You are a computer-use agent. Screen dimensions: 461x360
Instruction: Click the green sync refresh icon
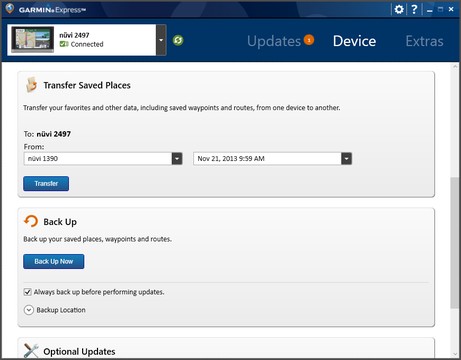(x=178, y=40)
